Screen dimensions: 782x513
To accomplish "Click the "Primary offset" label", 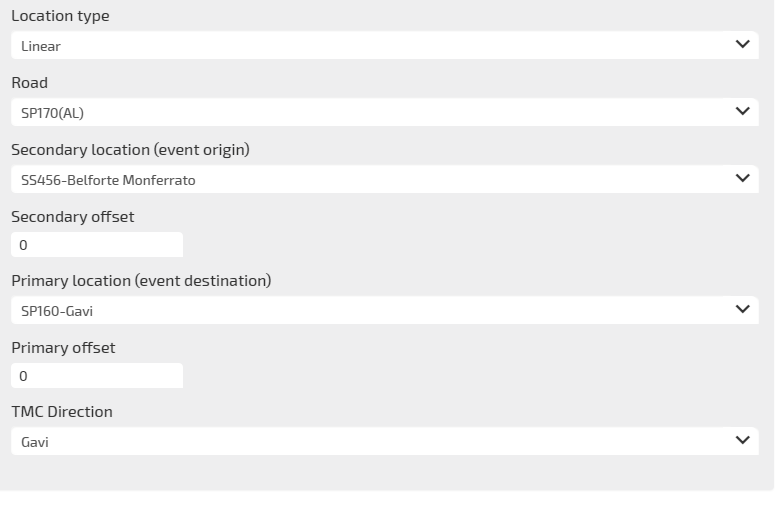I will [63, 348].
